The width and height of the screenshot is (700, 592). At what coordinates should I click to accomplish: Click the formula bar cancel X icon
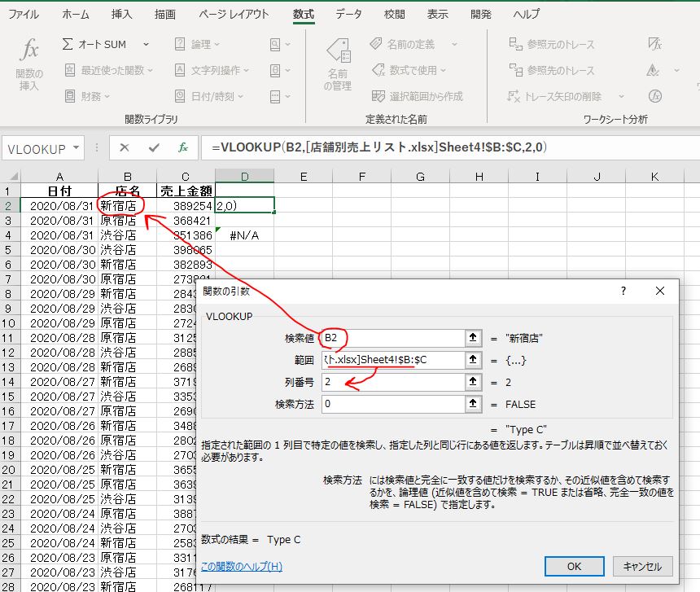[125, 148]
